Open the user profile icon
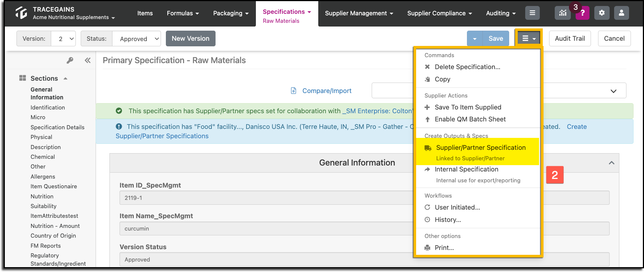The height and width of the screenshot is (272, 644). (622, 13)
